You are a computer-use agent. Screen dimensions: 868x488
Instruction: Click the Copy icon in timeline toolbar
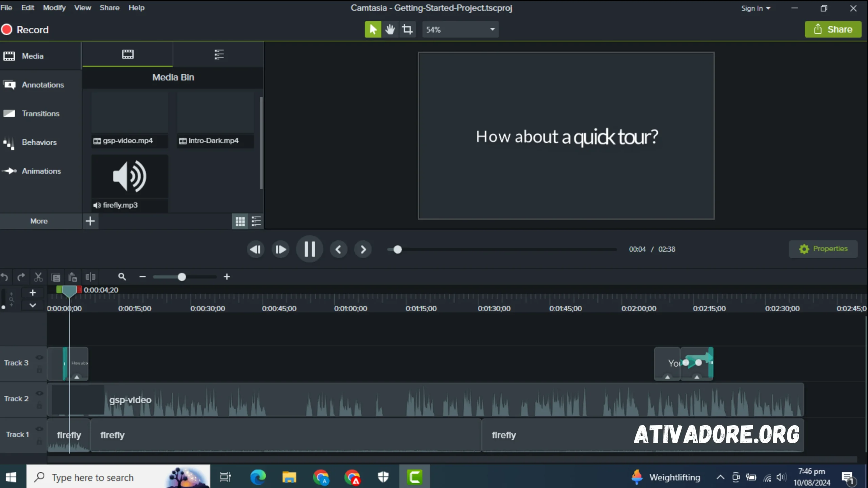56,277
